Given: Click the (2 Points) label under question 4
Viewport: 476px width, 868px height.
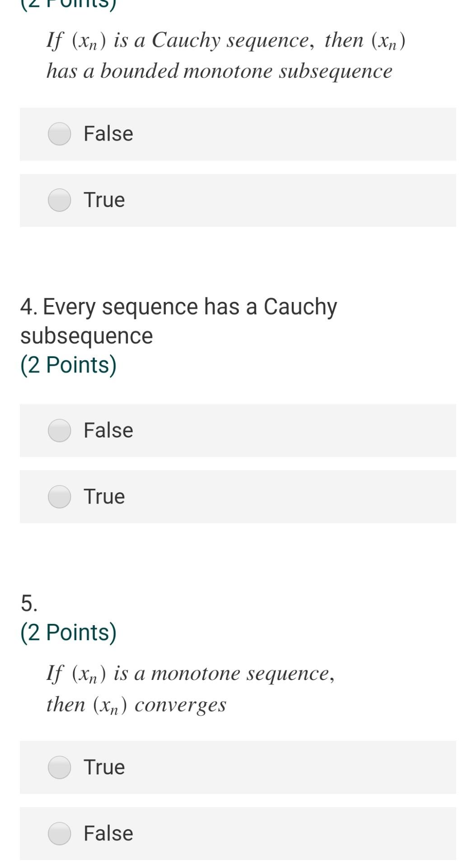Looking at the screenshot, I should pos(69,364).
